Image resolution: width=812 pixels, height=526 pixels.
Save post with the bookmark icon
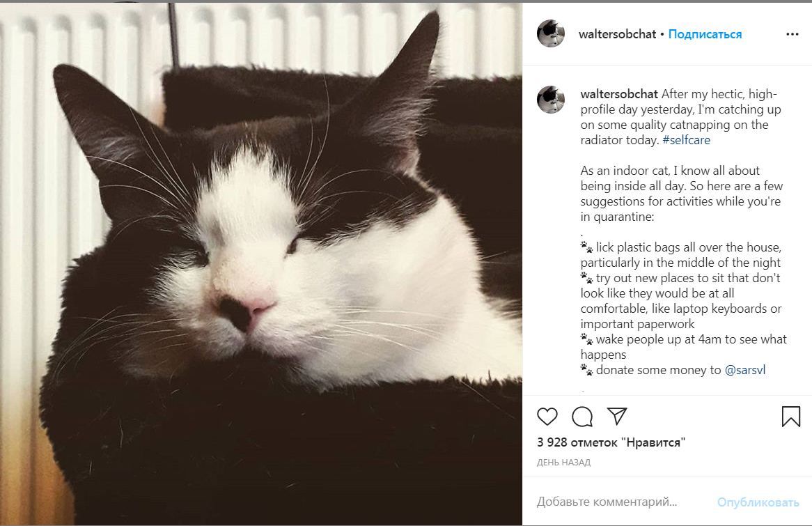(x=791, y=417)
